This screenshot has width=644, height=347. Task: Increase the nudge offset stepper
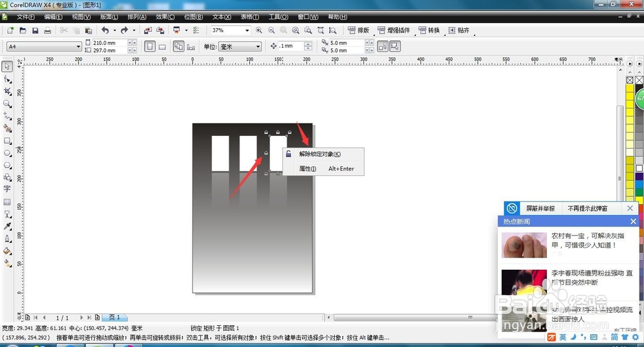308,44
